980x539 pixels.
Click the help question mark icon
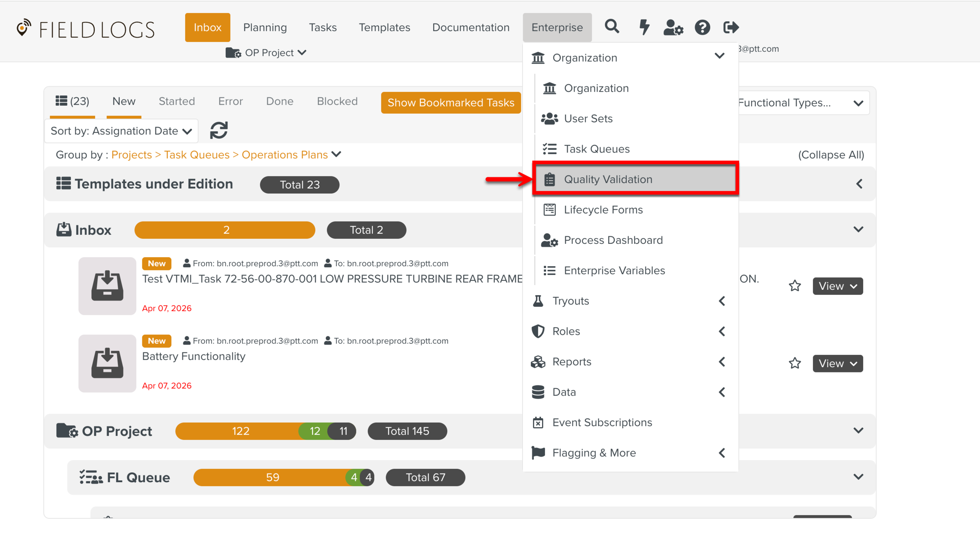pos(702,27)
